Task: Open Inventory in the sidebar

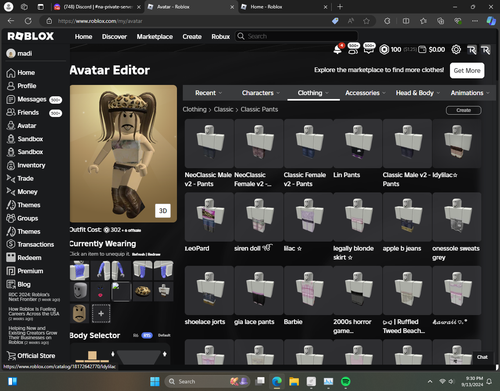Action: point(26,165)
